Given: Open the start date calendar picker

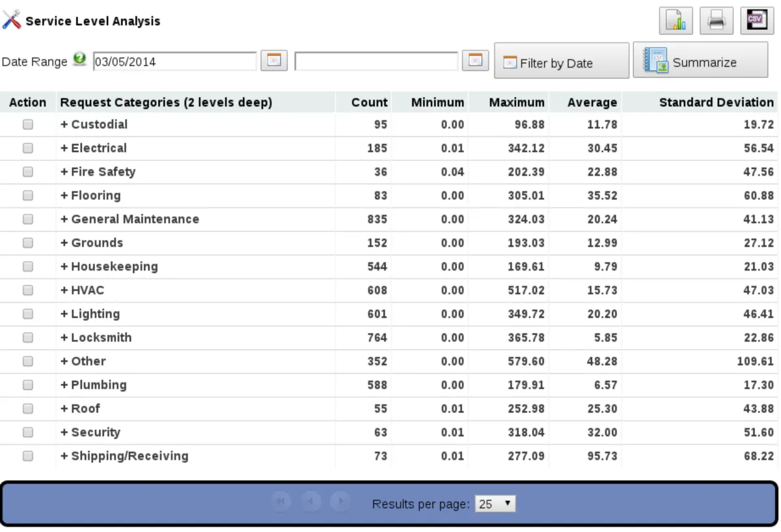Looking at the screenshot, I should point(274,61).
